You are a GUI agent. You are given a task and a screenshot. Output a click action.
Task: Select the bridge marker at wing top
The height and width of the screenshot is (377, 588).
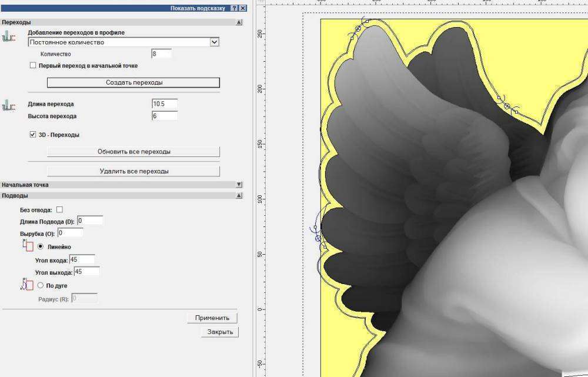click(x=358, y=28)
